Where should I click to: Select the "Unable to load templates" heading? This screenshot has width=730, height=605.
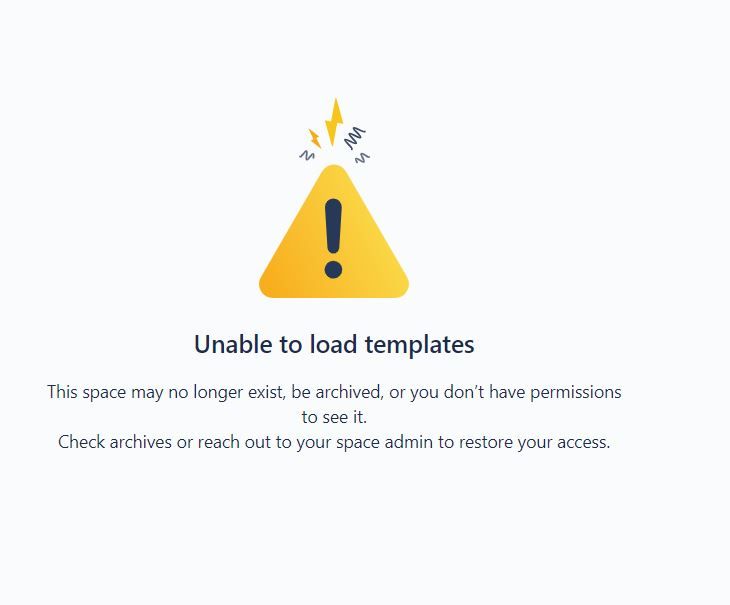point(334,345)
